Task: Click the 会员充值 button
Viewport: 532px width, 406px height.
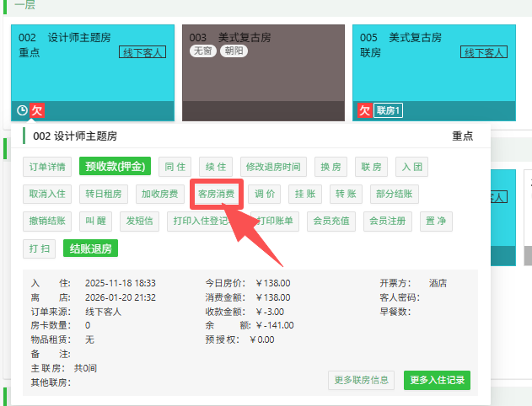Action: (332, 222)
